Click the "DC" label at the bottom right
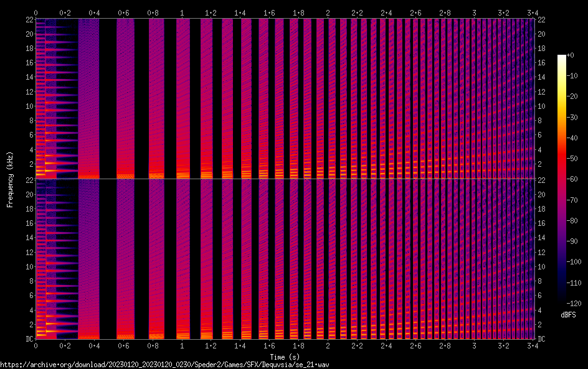 click(x=541, y=339)
